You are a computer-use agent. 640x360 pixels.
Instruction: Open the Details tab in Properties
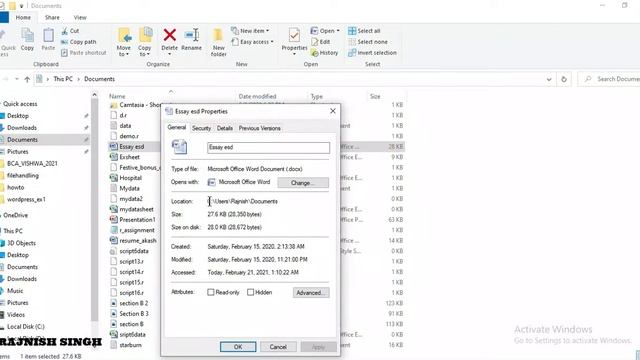coord(224,128)
